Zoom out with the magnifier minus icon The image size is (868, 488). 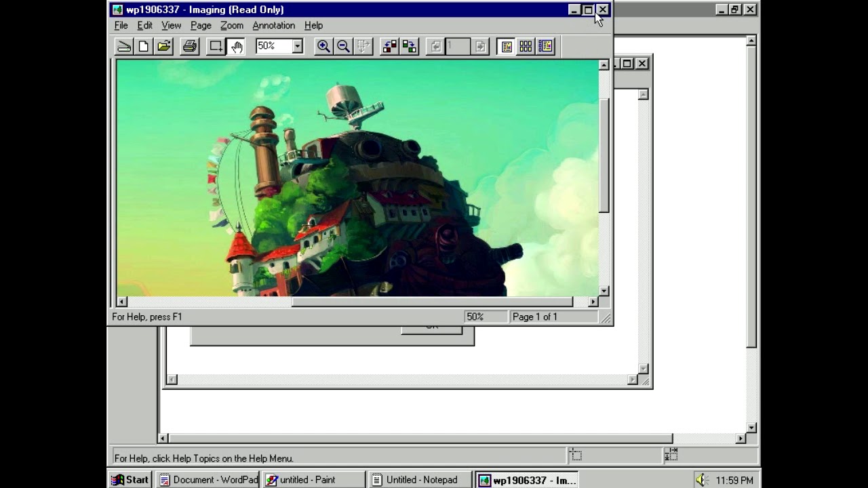tap(343, 46)
